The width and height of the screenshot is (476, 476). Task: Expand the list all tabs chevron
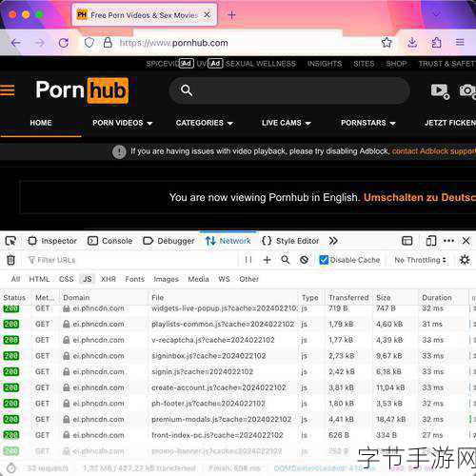(437, 14)
